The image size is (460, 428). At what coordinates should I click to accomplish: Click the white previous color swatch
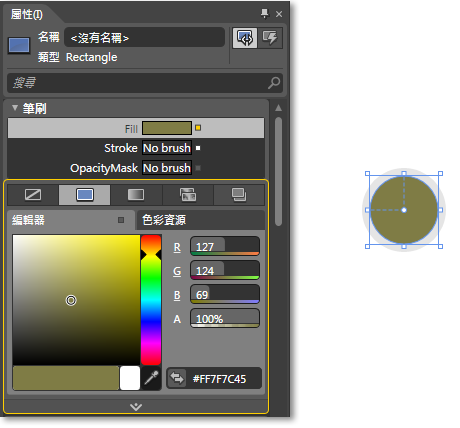[x=130, y=378]
